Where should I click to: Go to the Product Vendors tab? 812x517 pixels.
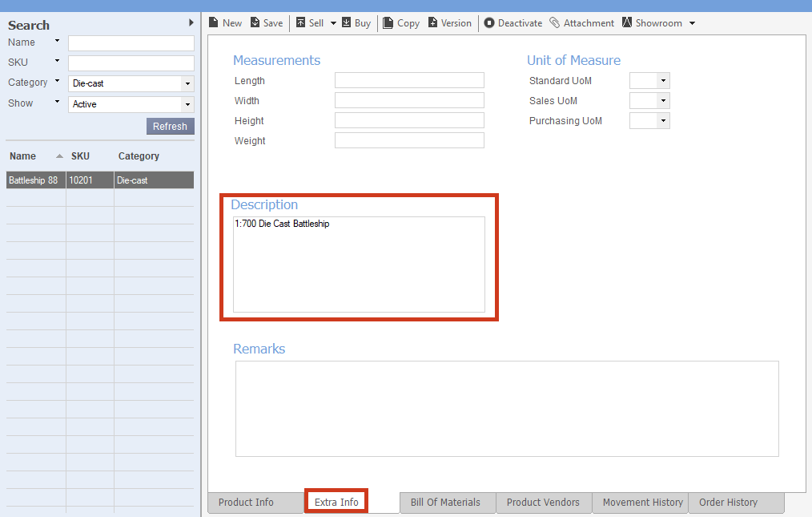click(544, 502)
